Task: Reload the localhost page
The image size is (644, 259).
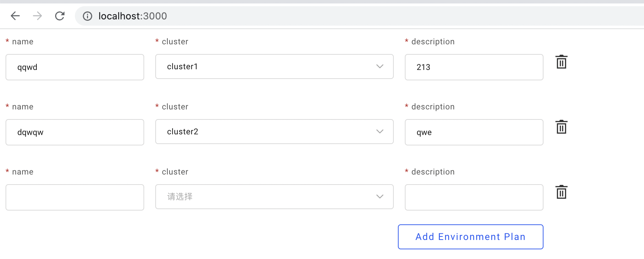Action: click(x=60, y=16)
